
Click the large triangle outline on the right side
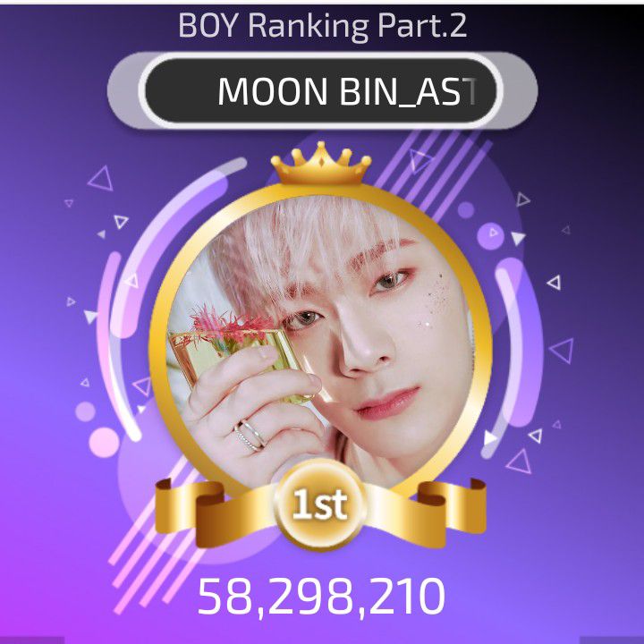coord(563,351)
